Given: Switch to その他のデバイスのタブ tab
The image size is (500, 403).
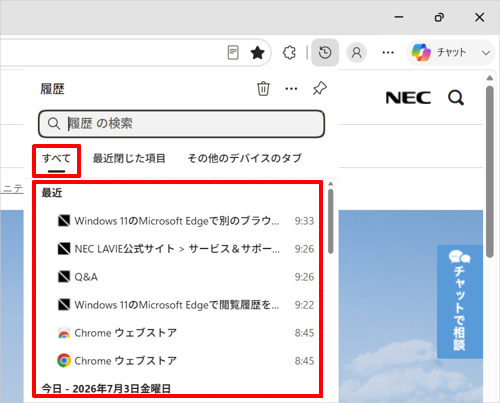Looking at the screenshot, I should pos(245,158).
